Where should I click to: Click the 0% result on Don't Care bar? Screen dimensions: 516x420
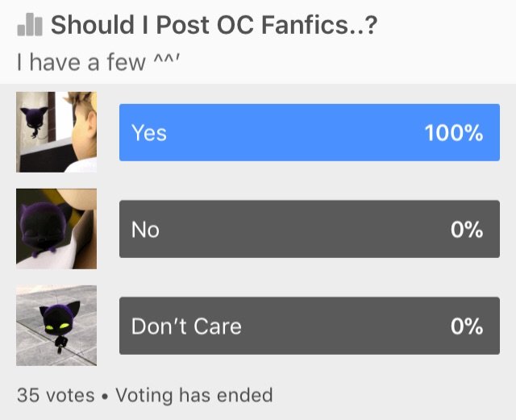467,326
